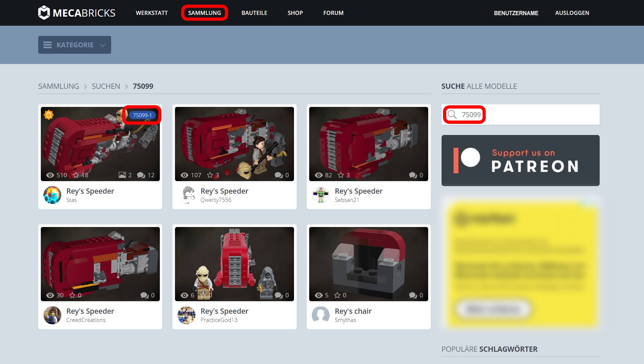This screenshot has width=644, height=364.
Task: Click star icon on Qwerty7556's model
Action: pos(210,175)
